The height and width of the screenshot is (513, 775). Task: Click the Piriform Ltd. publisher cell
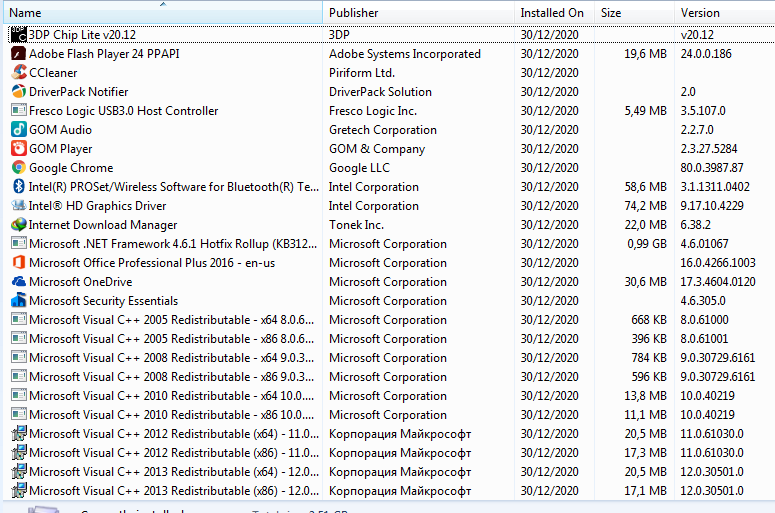362,73
